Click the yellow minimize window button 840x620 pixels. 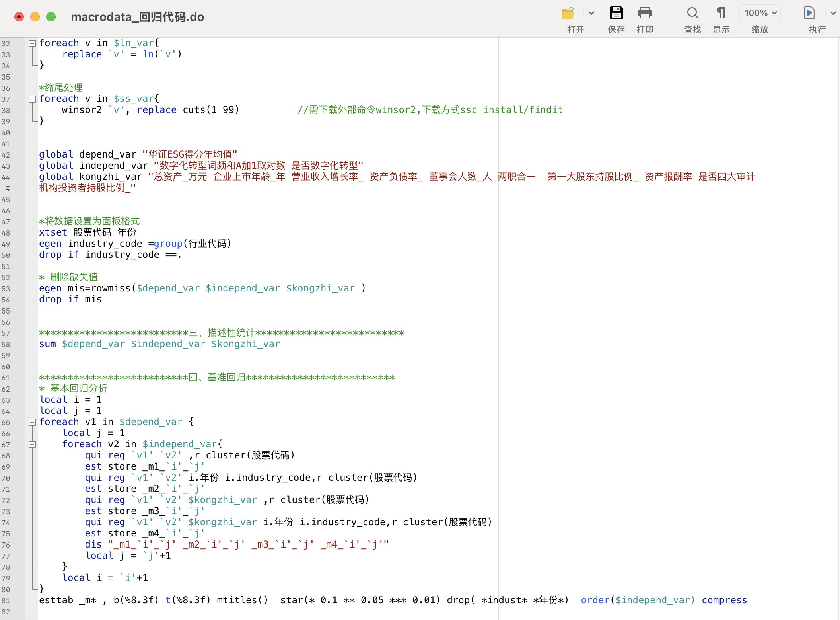click(35, 17)
